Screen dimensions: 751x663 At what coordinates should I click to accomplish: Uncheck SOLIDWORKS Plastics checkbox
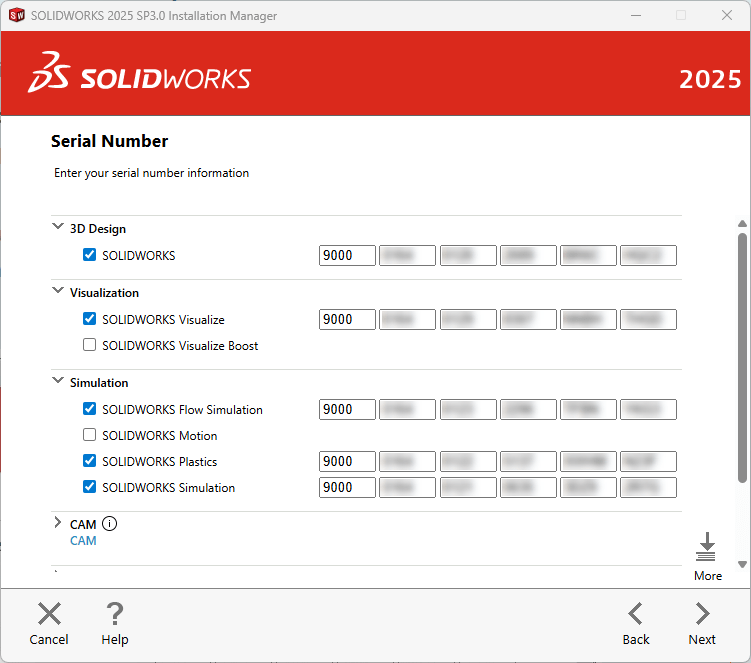pos(90,460)
